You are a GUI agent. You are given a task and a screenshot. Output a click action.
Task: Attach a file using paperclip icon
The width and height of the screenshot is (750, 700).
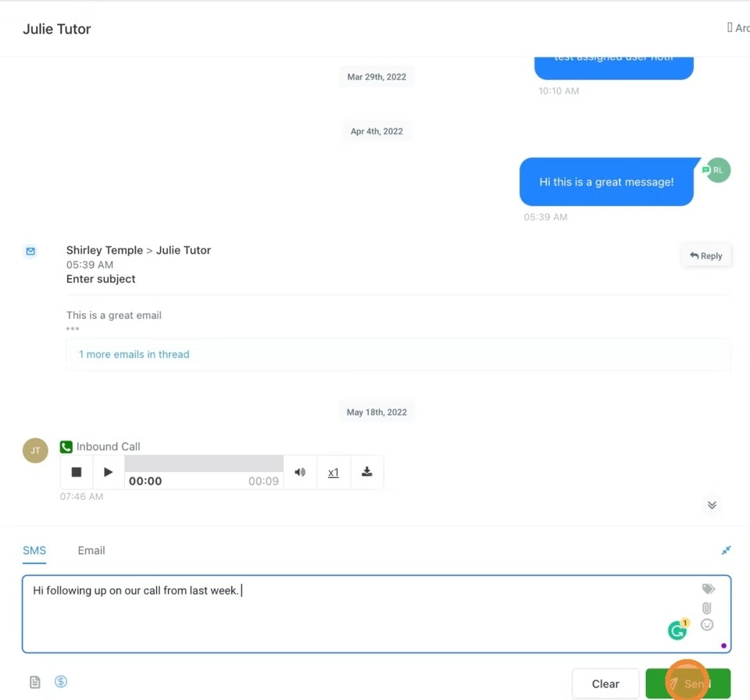pos(706,608)
